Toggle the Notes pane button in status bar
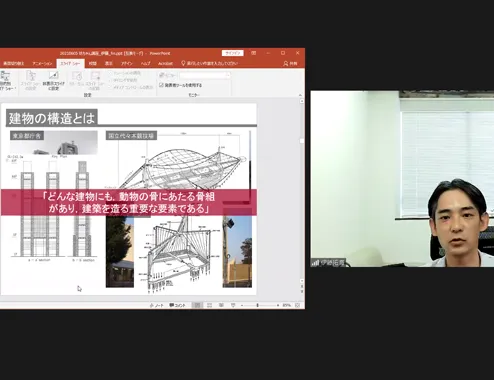494x380 pixels. coord(157,305)
